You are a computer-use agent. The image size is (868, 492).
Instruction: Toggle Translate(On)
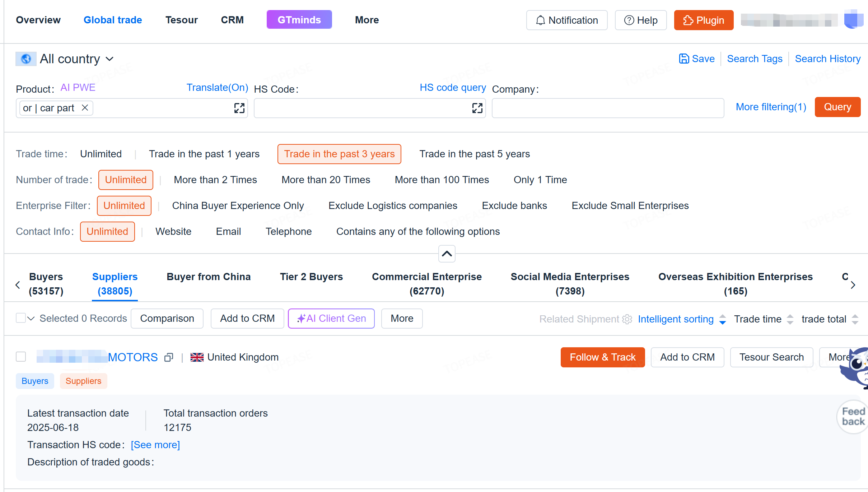tap(218, 88)
